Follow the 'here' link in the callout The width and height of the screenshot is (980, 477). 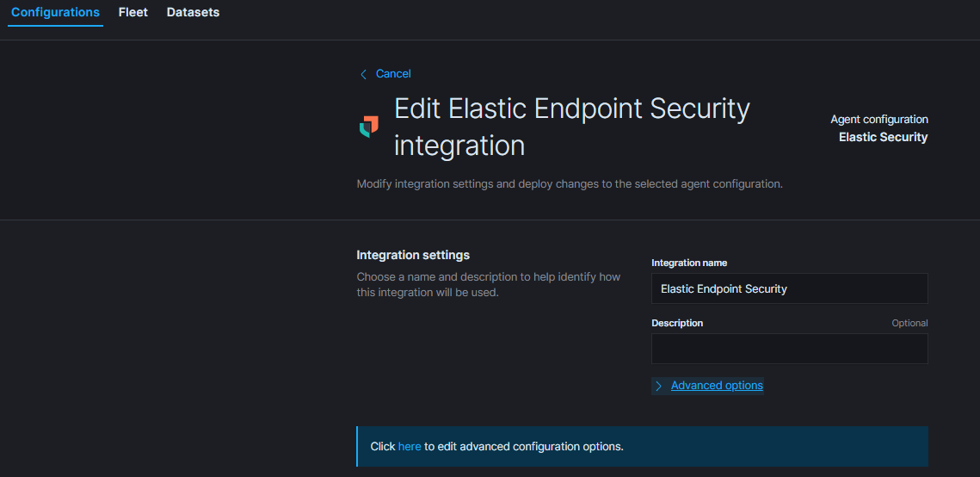click(x=410, y=447)
